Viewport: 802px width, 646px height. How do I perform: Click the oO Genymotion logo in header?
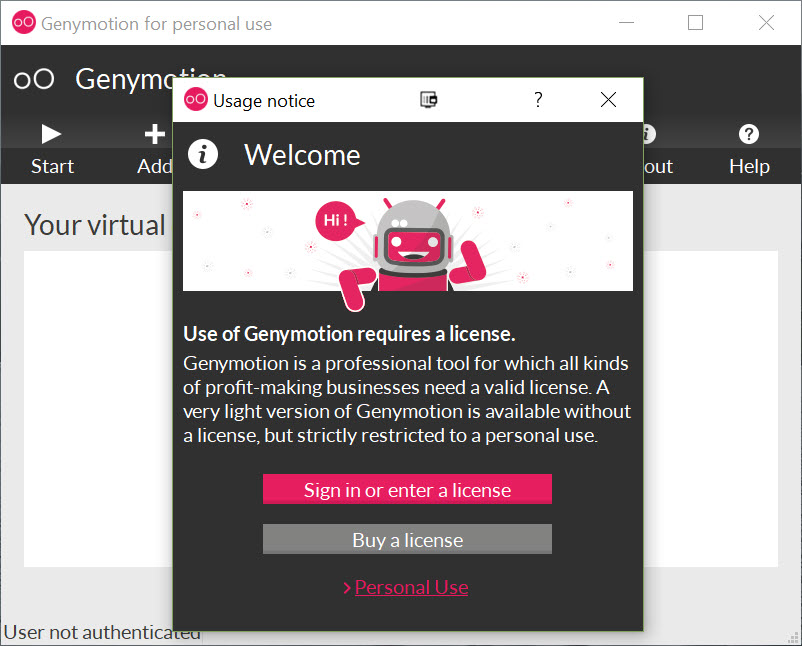pyautogui.click(x=34, y=79)
